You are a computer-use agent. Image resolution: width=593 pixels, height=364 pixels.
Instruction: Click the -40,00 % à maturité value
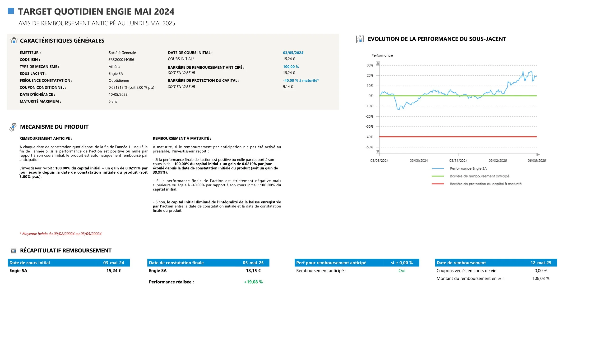click(x=301, y=81)
